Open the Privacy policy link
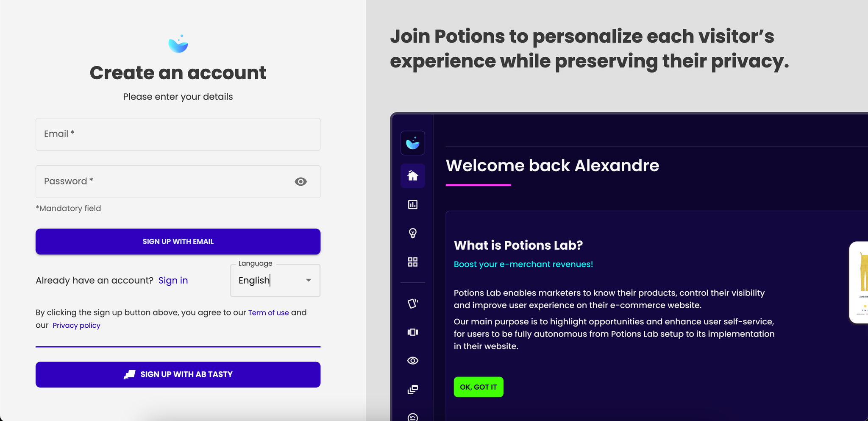The image size is (868, 421). tap(76, 325)
